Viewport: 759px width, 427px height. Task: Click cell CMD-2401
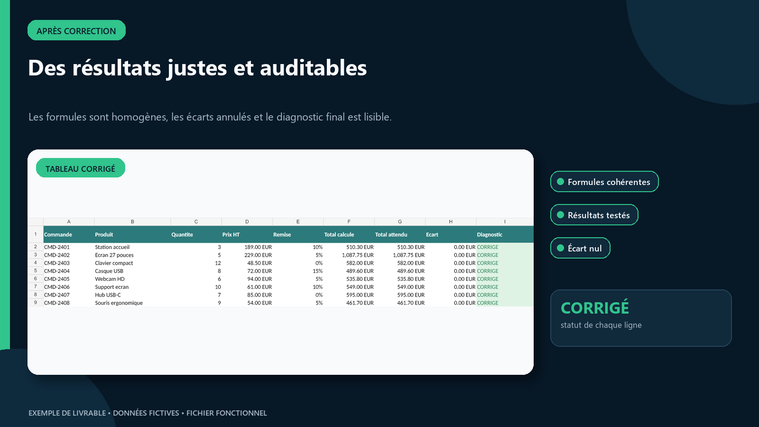[x=69, y=247]
